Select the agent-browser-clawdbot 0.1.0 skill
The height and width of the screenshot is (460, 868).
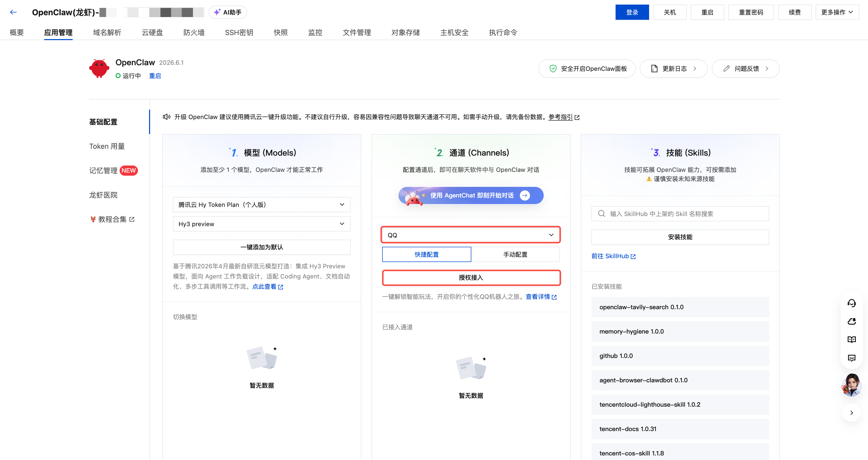pyautogui.click(x=680, y=380)
